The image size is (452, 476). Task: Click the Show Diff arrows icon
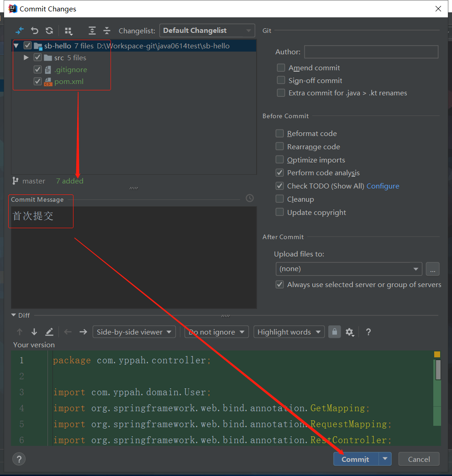pos(20,31)
